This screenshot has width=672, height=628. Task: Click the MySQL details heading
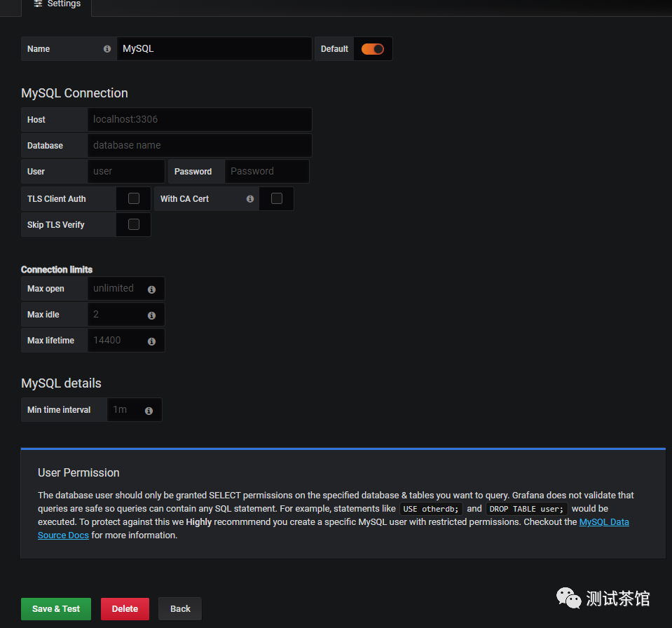(x=61, y=383)
